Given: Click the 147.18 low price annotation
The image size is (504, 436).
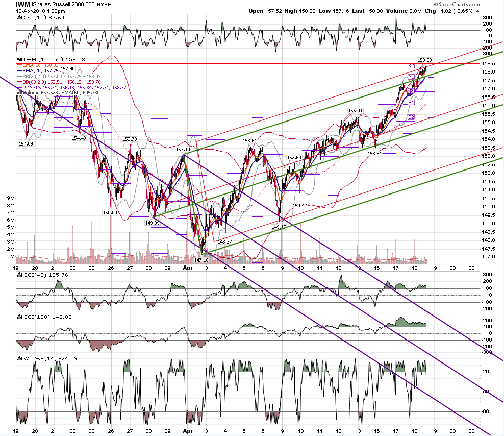Looking at the screenshot, I should [x=201, y=260].
